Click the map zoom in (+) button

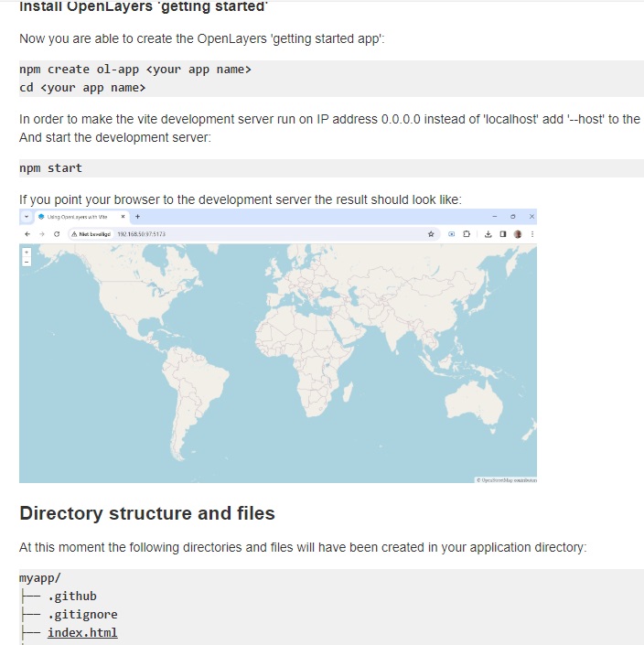(x=27, y=253)
